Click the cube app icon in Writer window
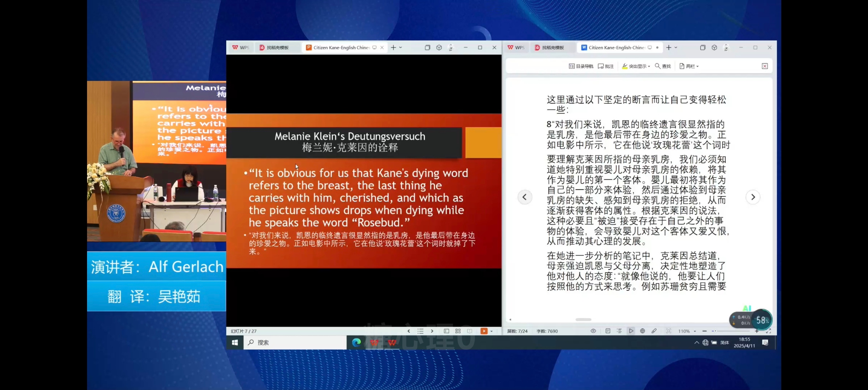This screenshot has width=868, height=390. 714,47
